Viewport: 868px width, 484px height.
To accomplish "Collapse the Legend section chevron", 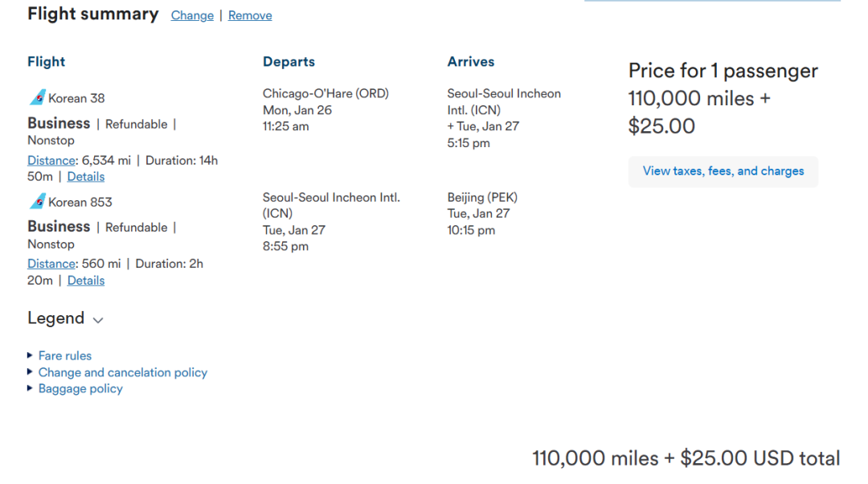I will [98, 320].
